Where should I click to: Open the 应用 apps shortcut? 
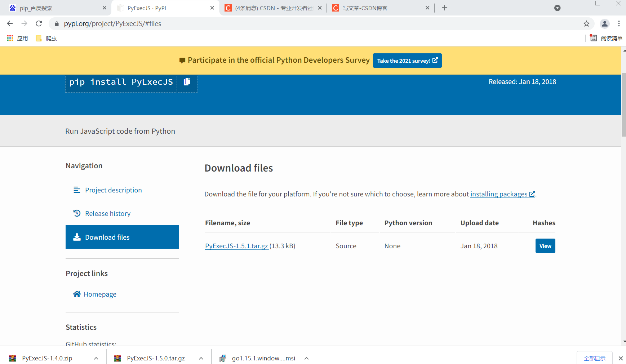tap(17, 38)
